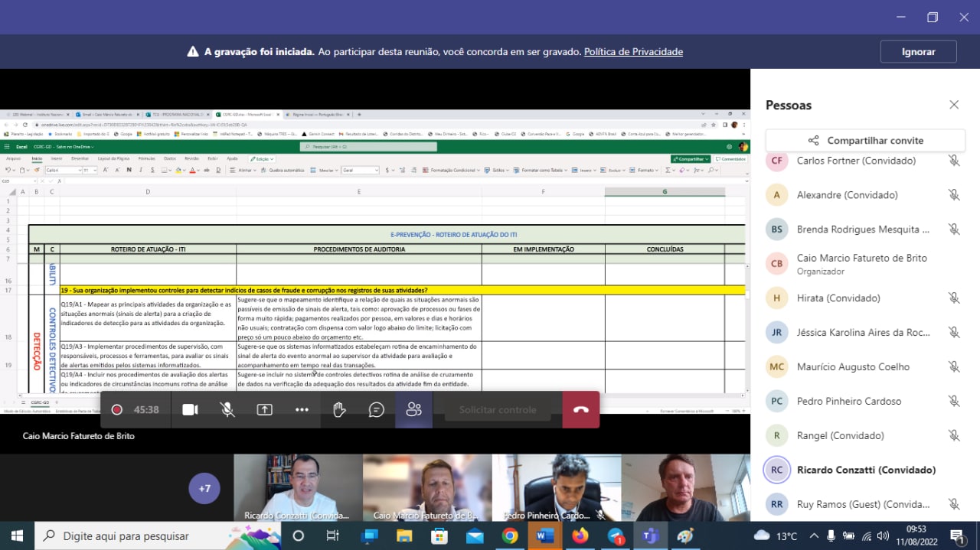Switch to the Fórmulas ribbon tab
Screen dimensions: 980x550
pos(145,158)
